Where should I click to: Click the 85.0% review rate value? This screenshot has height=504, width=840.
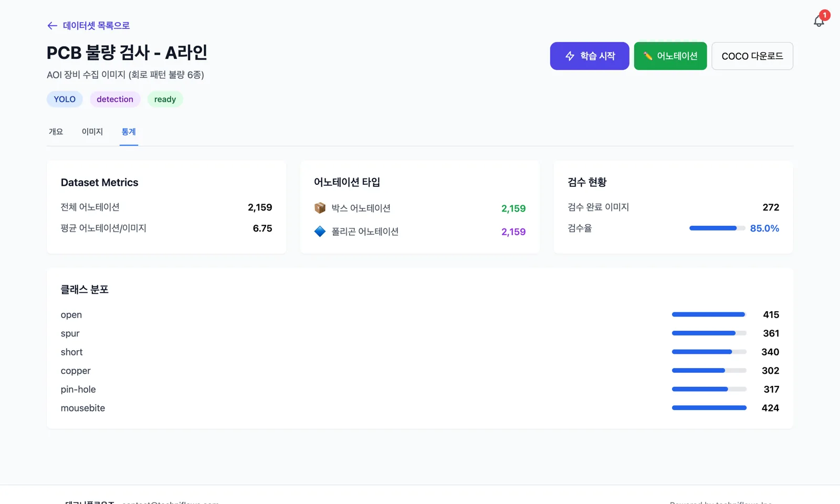point(764,228)
